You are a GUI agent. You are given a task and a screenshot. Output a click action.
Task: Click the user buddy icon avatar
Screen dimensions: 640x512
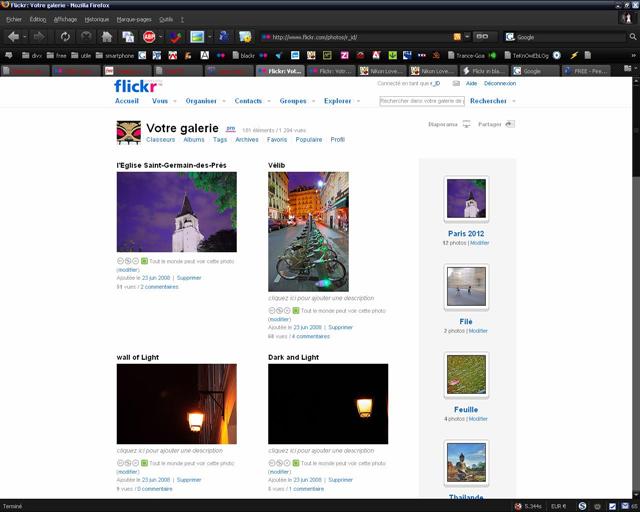128,133
